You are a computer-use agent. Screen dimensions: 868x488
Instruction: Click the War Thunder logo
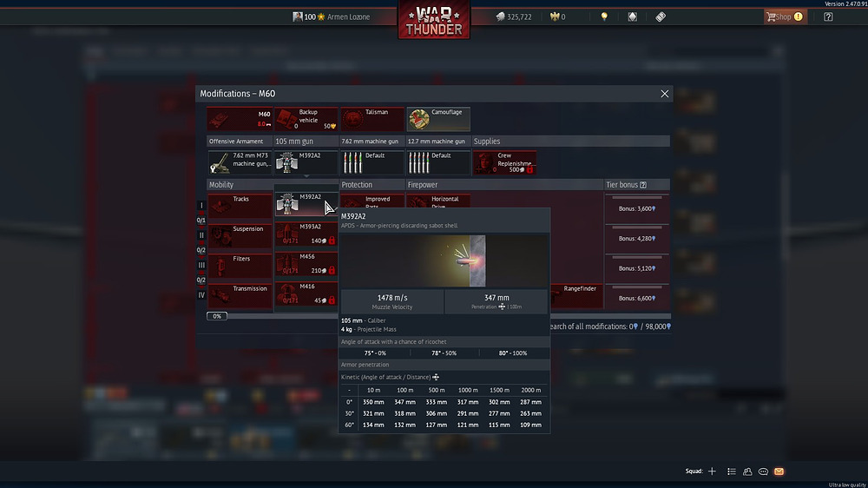click(434, 21)
